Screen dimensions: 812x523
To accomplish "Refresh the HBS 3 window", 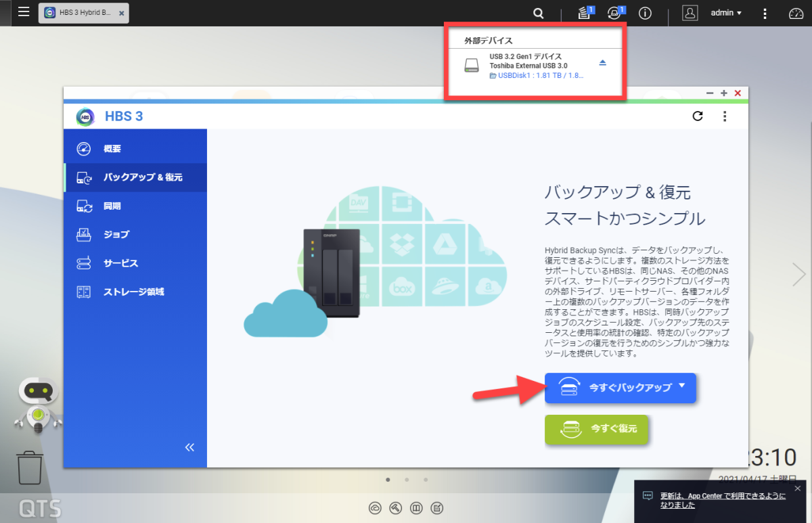I will (x=698, y=116).
